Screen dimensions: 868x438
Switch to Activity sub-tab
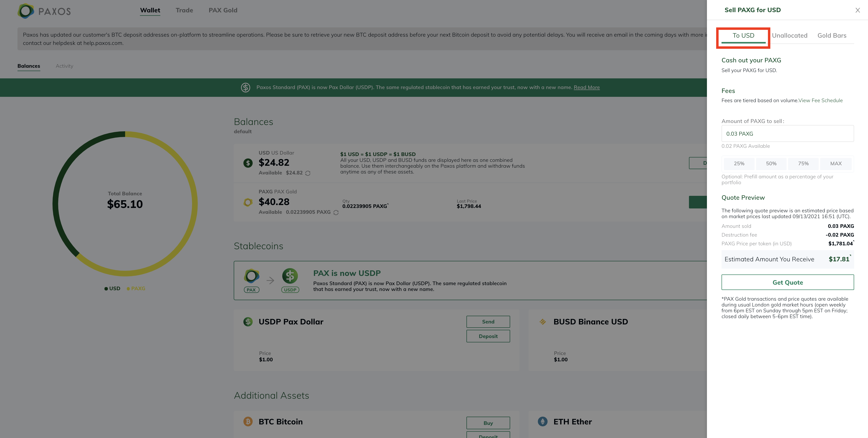click(x=64, y=66)
